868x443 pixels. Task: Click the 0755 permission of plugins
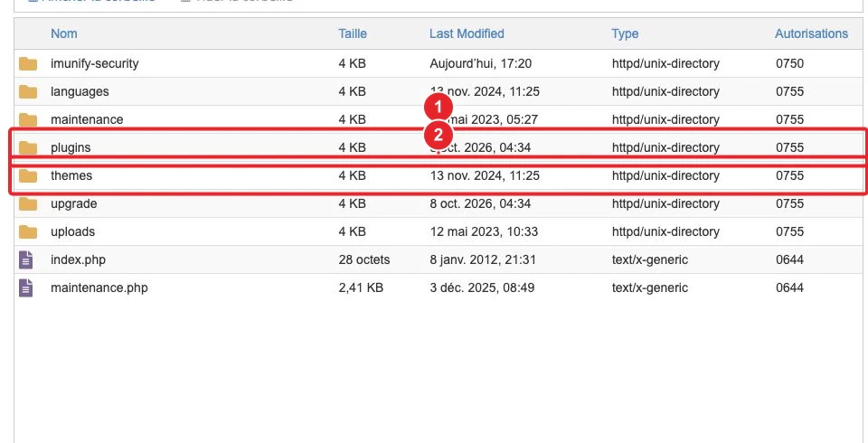[x=790, y=147]
